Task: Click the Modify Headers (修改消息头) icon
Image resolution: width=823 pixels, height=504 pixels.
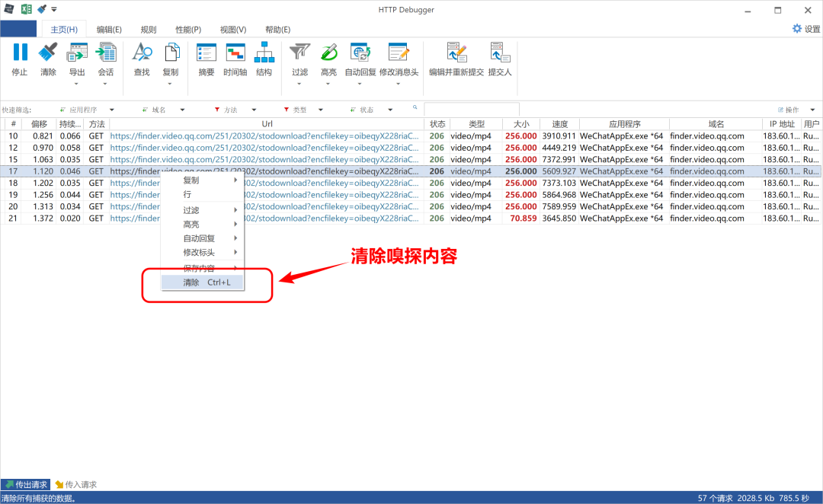Action: [399, 53]
